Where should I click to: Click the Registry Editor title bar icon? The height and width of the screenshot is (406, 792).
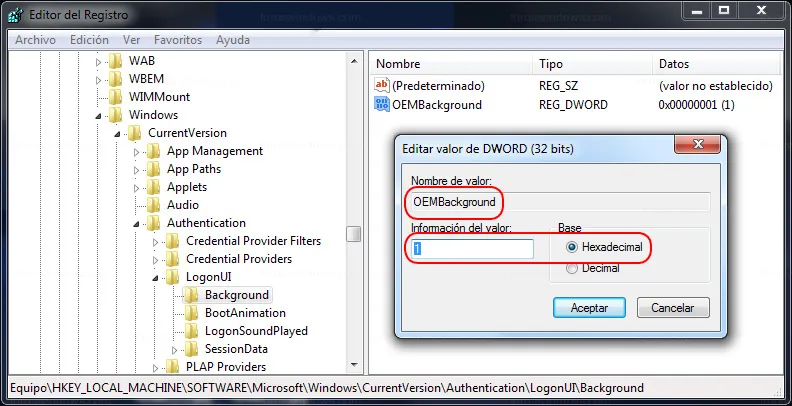[x=16, y=15]
